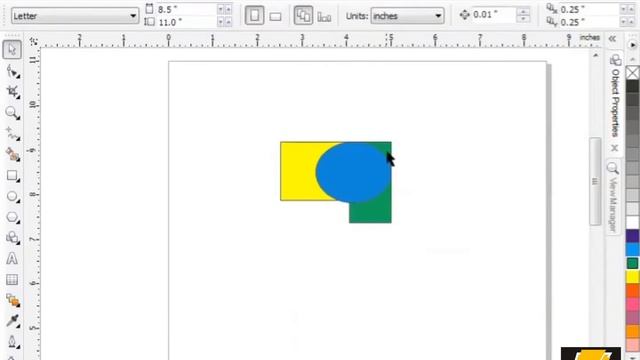Adjust the page width spinner arrows
Viewport: 640px width, 360px height.
[x=224, y=9]
